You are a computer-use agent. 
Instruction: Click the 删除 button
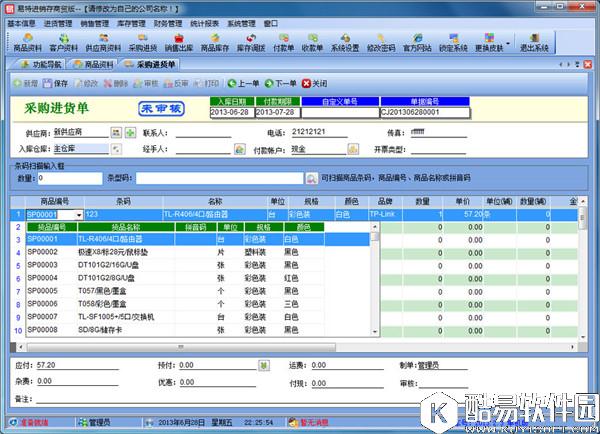pyautogui.click(x=116, y=83)
